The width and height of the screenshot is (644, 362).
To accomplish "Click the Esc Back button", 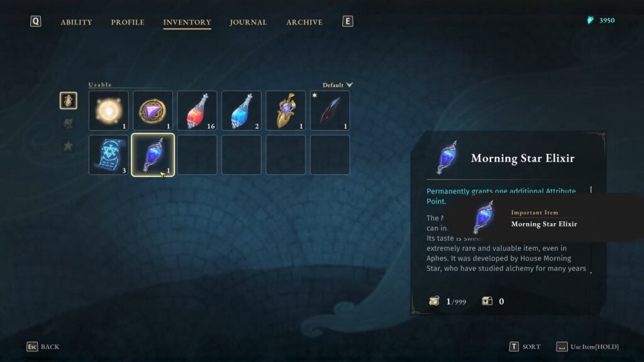I will coord(43,347).
